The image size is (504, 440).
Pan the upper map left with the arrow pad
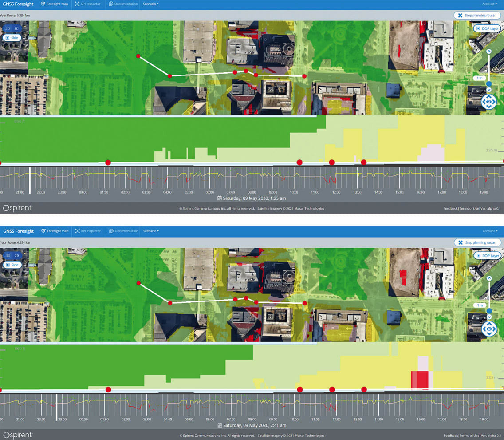point(484,102)
